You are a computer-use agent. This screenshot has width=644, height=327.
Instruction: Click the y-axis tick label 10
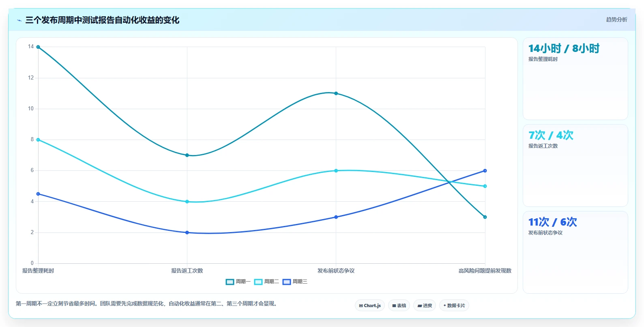(x=31, y=109)
